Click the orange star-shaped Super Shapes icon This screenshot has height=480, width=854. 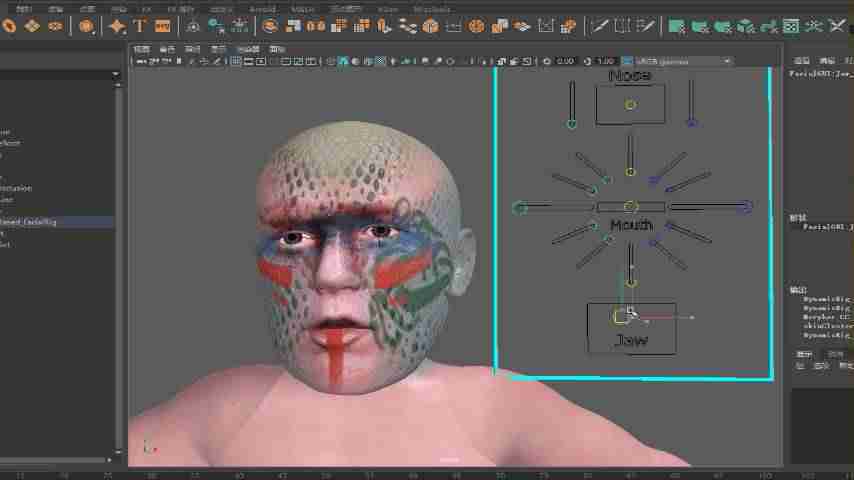click(x=117, y=26)
